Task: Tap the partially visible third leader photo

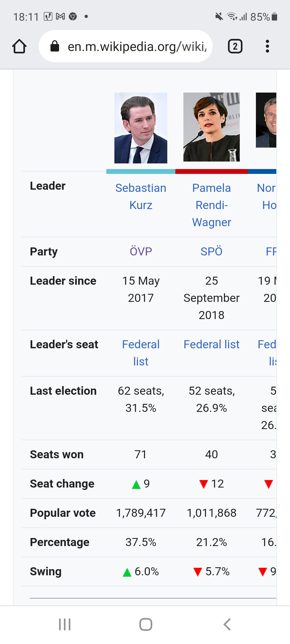Action: pos(266,120)
